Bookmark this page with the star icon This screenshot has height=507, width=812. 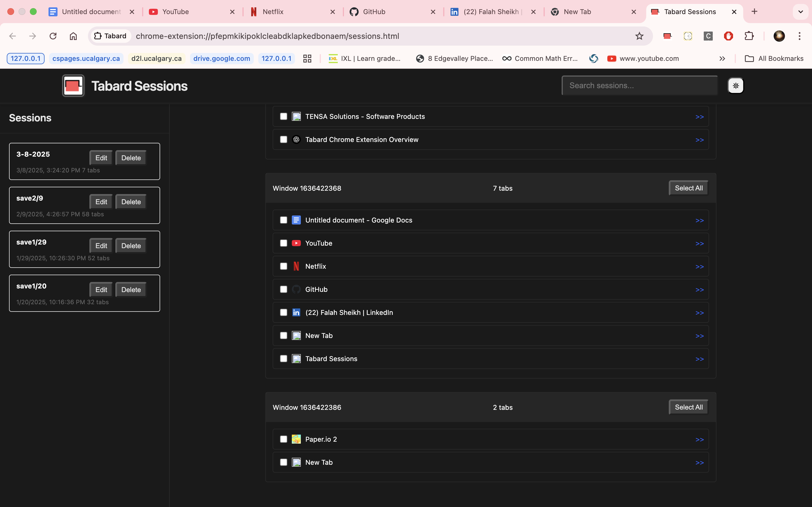click(639, 36)
